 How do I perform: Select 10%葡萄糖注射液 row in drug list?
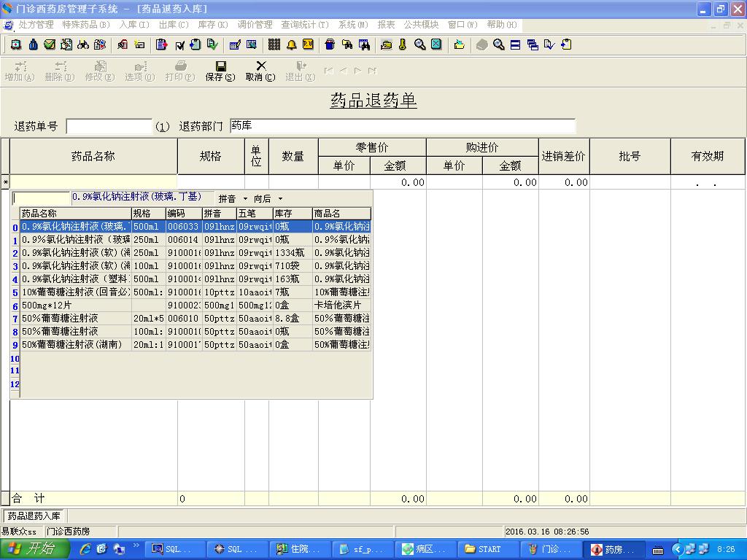coord(76,292)
